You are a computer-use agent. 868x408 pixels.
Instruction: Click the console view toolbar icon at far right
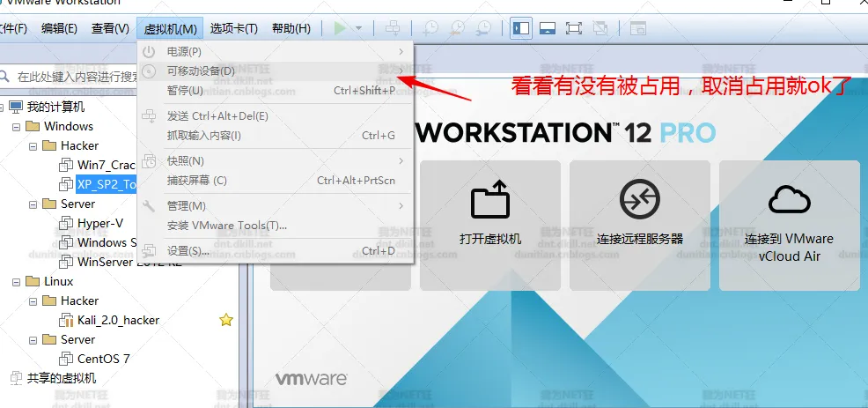[x=638, y=28]
